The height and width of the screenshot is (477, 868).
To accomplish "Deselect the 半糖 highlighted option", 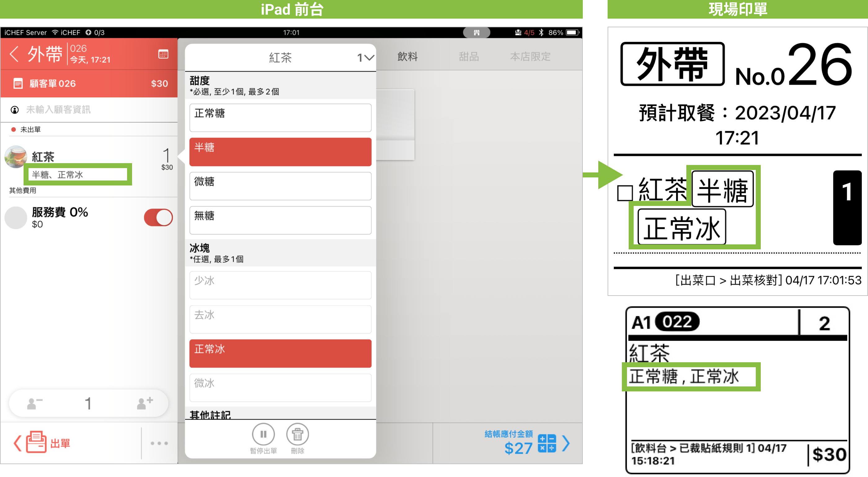I will point(280,152).
